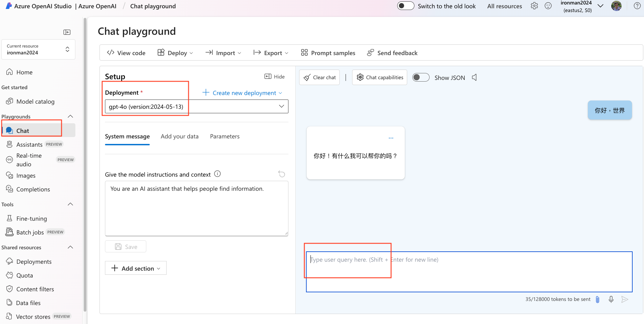Start voice input with microphone icon
Image resolution: width=644 pixels, height=324 pixels.
pyautogui.click(x=611, y=299)
